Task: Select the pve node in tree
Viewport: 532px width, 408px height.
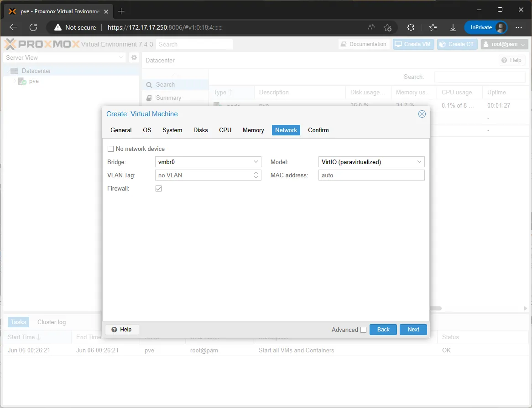Action: (34, 81)
